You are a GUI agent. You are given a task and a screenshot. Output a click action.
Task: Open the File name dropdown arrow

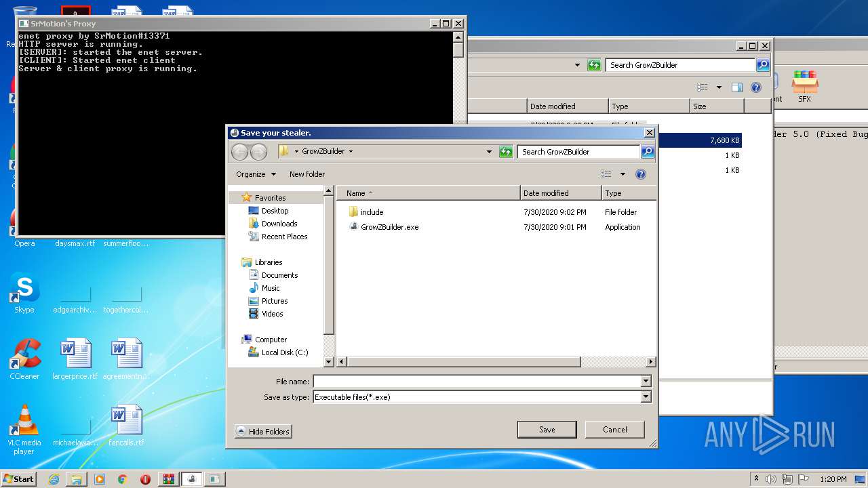pyautogui.click(x=646, y=382)
